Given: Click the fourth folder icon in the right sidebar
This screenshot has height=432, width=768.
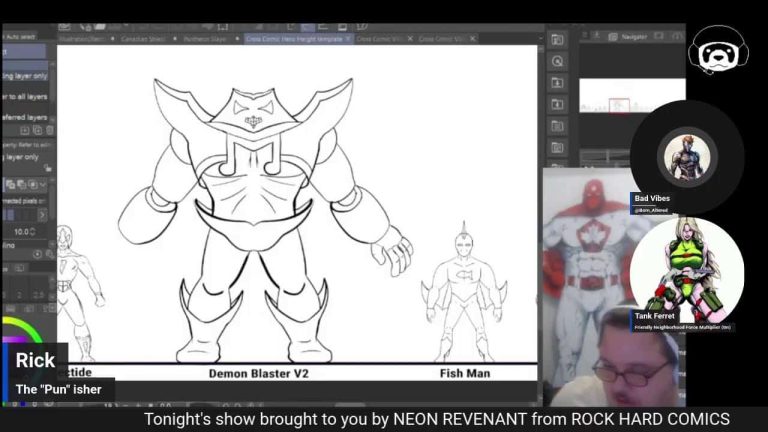Looking at the screenshot, I should 557,103.
